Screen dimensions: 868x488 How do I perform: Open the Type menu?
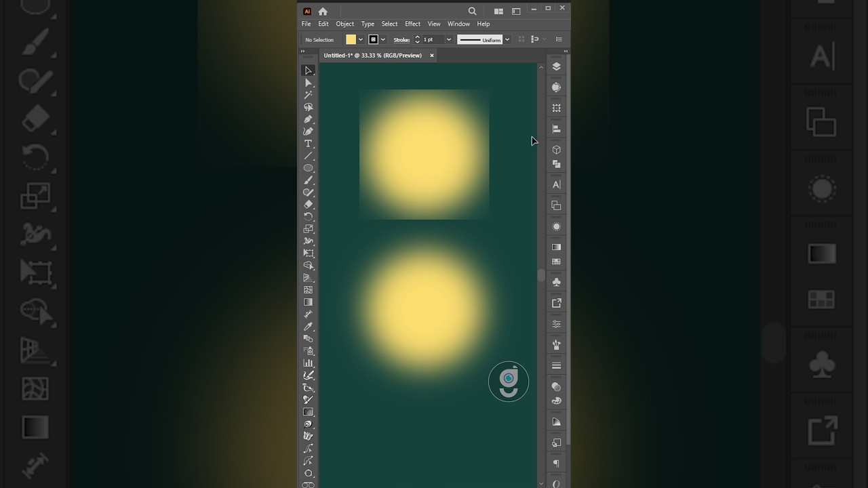point(368,24)
